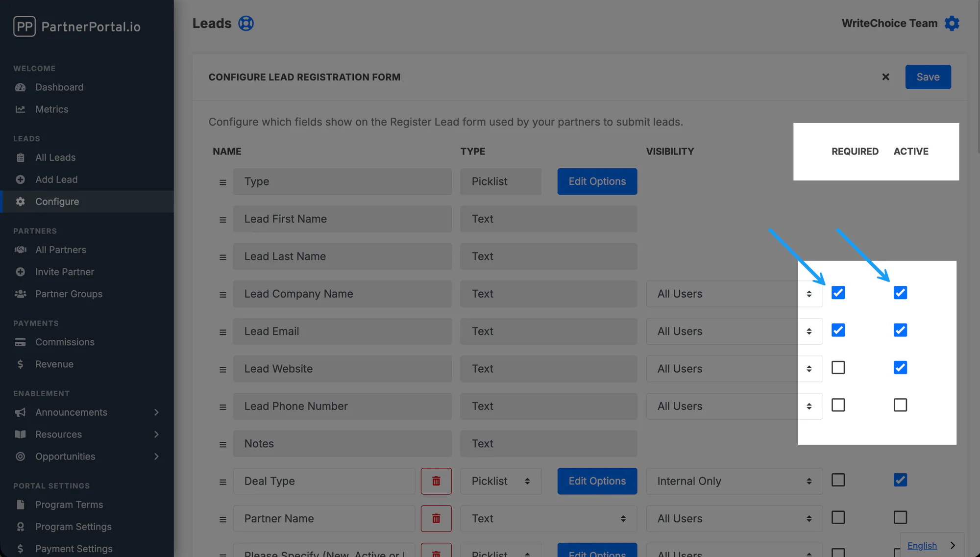Open visibility dropdown for Lead Company Name

click(734, 294)
